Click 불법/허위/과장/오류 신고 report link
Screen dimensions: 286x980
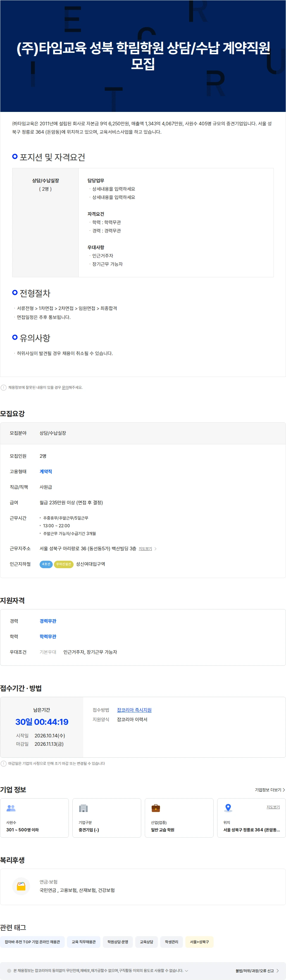[257, 970]
